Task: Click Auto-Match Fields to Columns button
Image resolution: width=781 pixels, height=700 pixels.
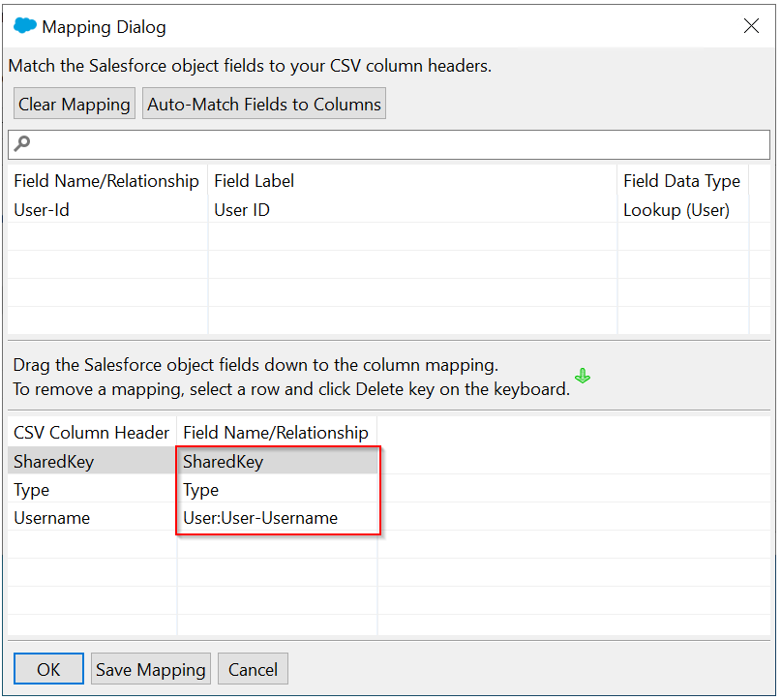Action: [x=264, y=104]
